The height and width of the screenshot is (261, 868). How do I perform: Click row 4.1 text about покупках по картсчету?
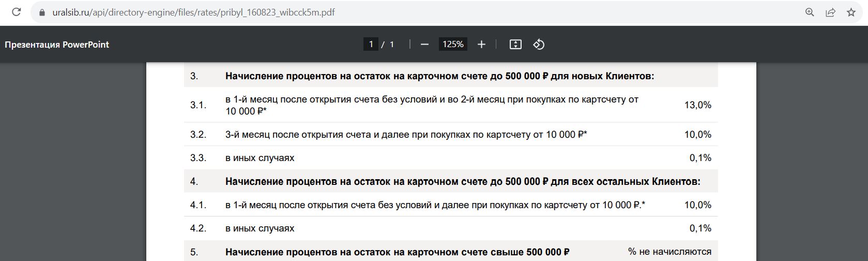pos(435,205)
